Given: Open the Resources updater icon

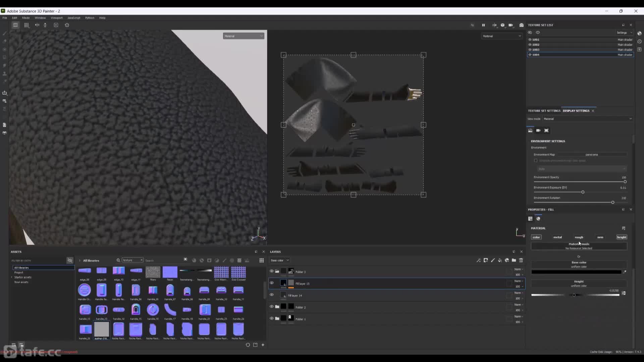Looking at the screenshot, I should (5, 125).
